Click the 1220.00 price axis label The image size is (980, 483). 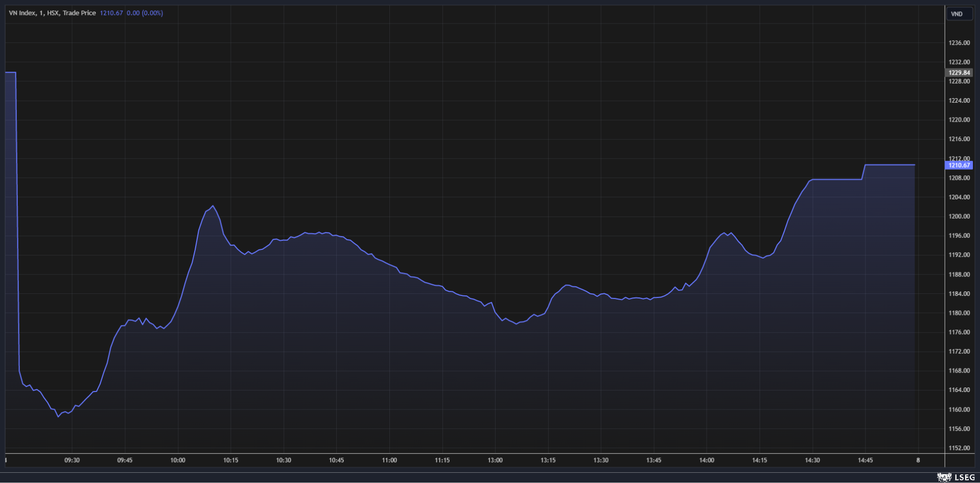pyautogui.click(x=959, y=120)
